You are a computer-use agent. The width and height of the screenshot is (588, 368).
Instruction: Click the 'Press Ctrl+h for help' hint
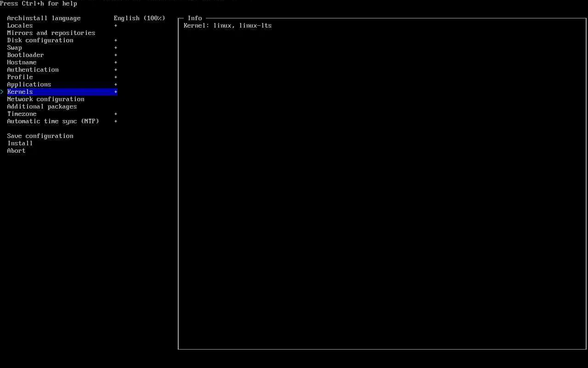coord(39,3)
